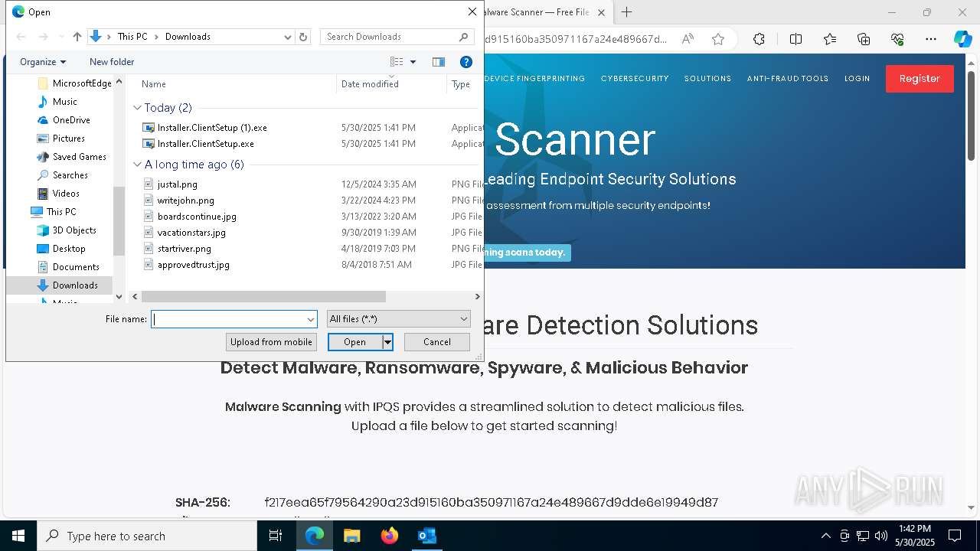Open the Organize dropdown menu
980x551 pixels.
(x=43, y=62)
